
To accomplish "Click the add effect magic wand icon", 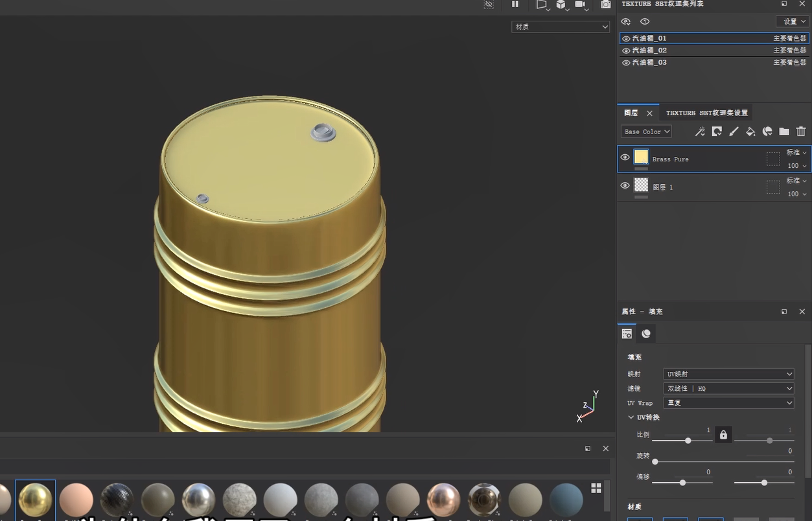I will point(700,132).
